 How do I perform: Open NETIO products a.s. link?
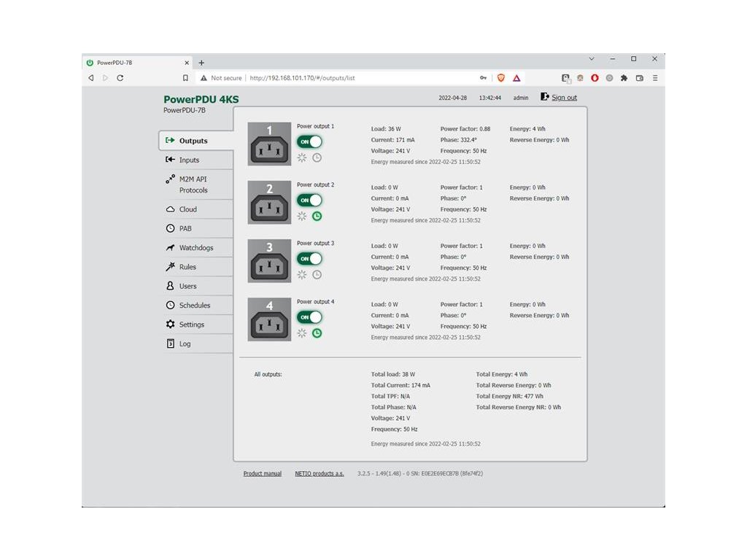(320, 473)
